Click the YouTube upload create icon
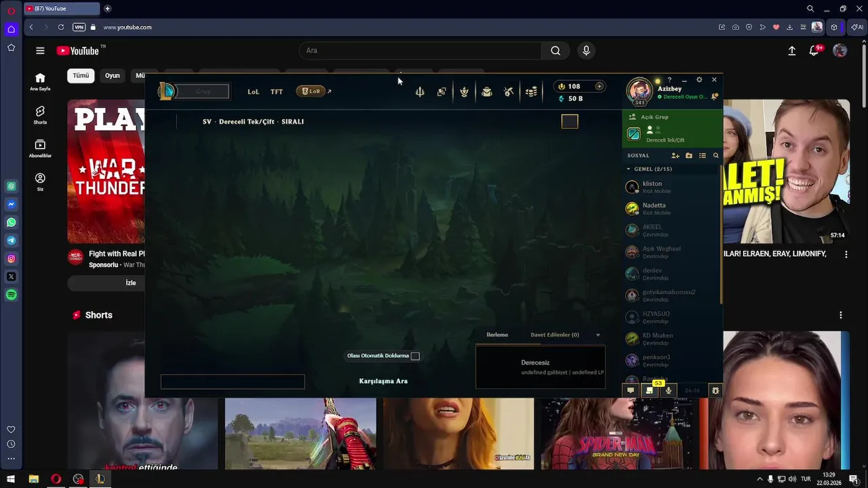The width and height of the screenshot is (868, 488). click(791, 50)
